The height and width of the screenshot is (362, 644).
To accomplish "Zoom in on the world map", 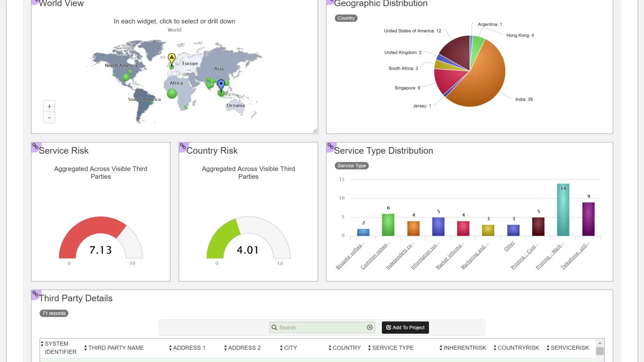I will 49,107.
